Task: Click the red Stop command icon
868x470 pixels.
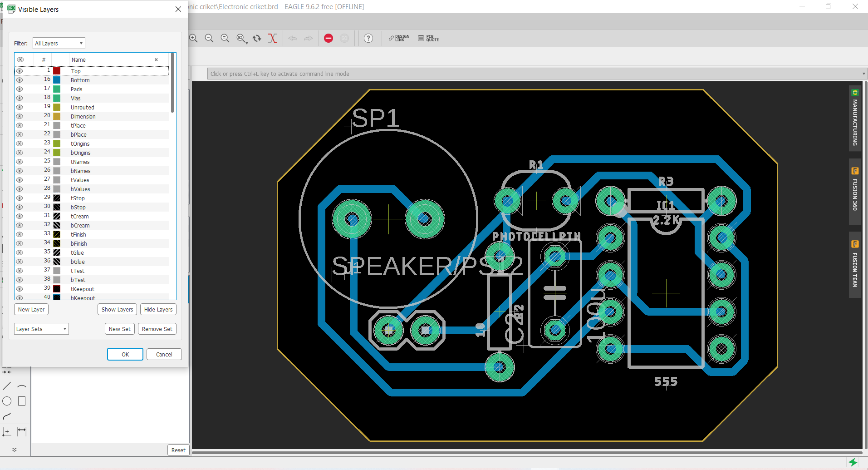Action: pyautogui.click(x=329, y=39)
